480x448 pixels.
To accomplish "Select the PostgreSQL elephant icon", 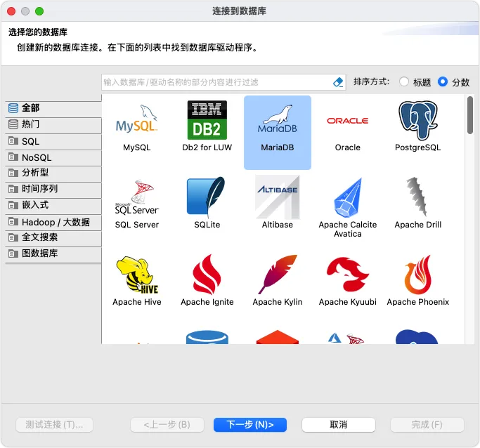I will [x=418, y=120].
